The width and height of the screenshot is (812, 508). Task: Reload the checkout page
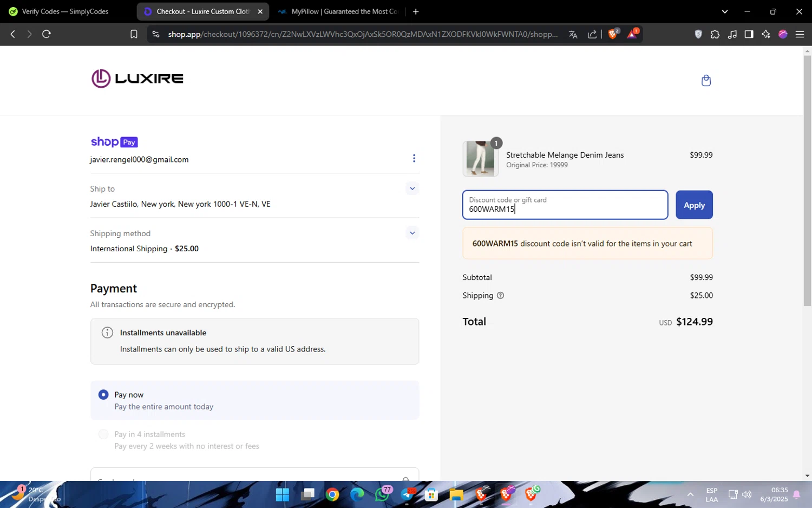click(x=47, y=34)
